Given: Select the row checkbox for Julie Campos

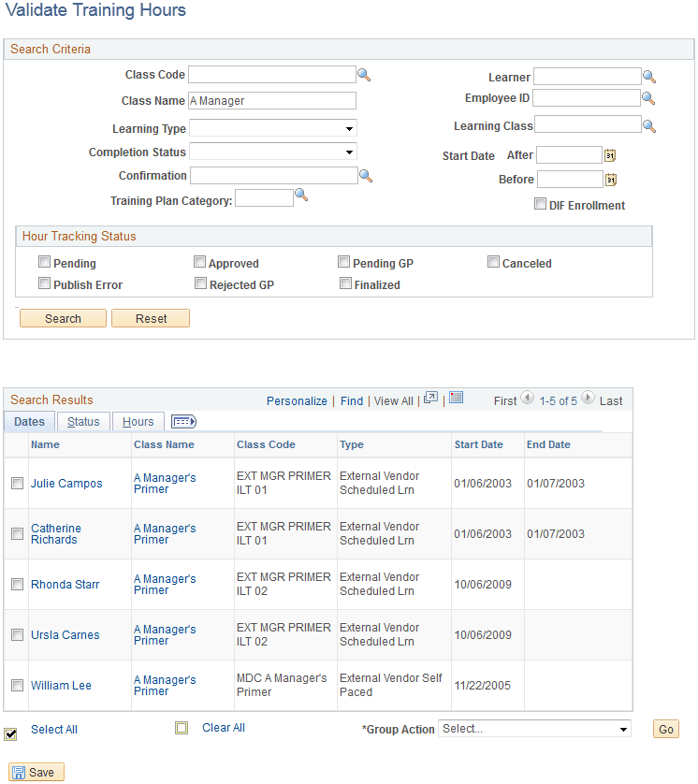Looking at the screenshot, I should pos(17,483).
